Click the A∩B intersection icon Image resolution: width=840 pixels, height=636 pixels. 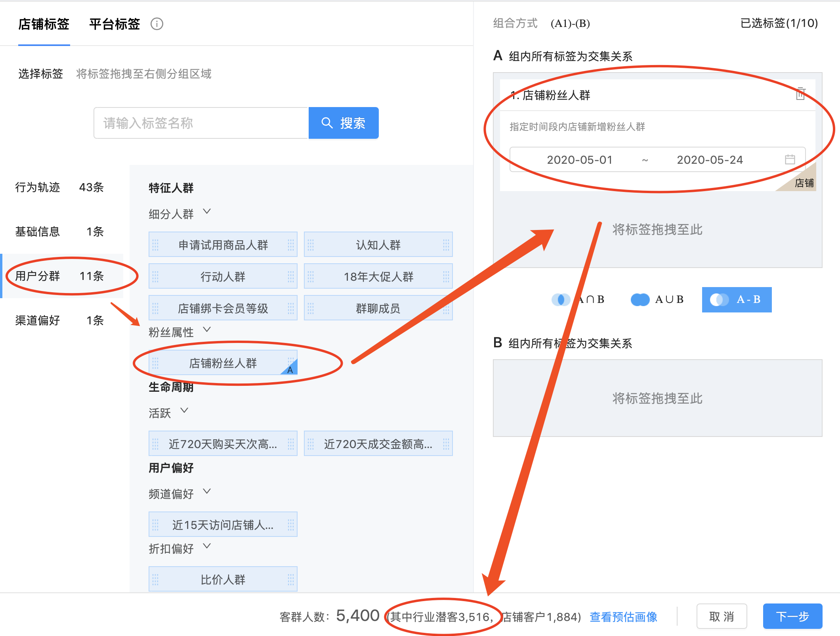(x=561, y=299)
